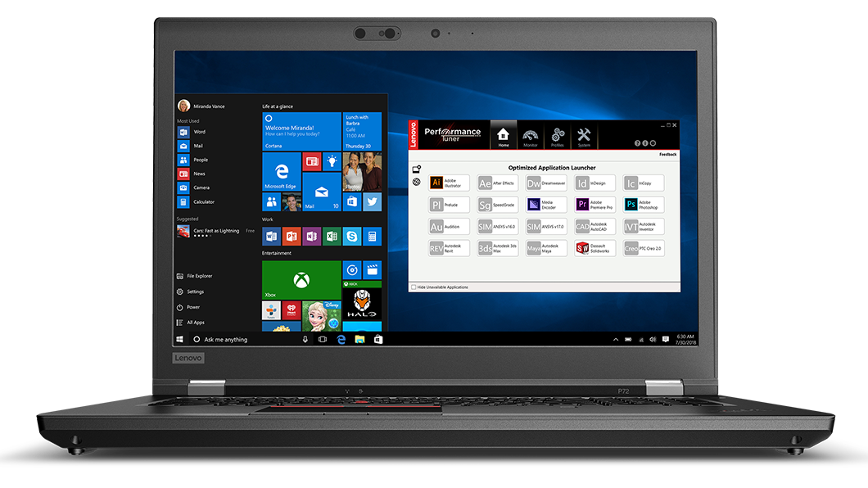Open the Microsoft Edge tile

(x=281, y=171)
